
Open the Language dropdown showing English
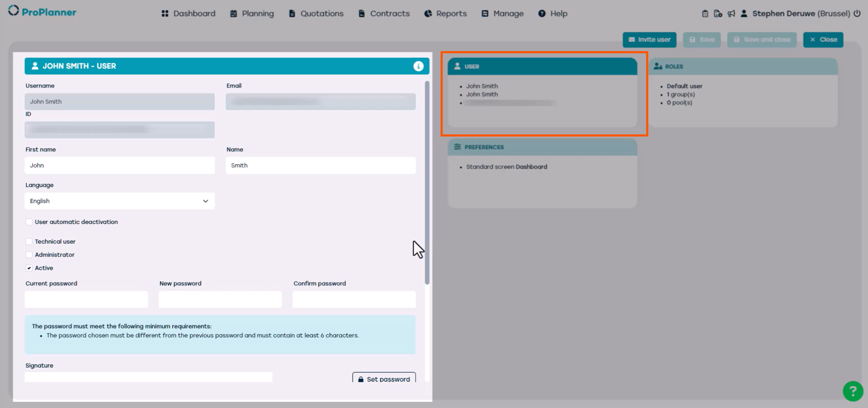tap(119, 201)
